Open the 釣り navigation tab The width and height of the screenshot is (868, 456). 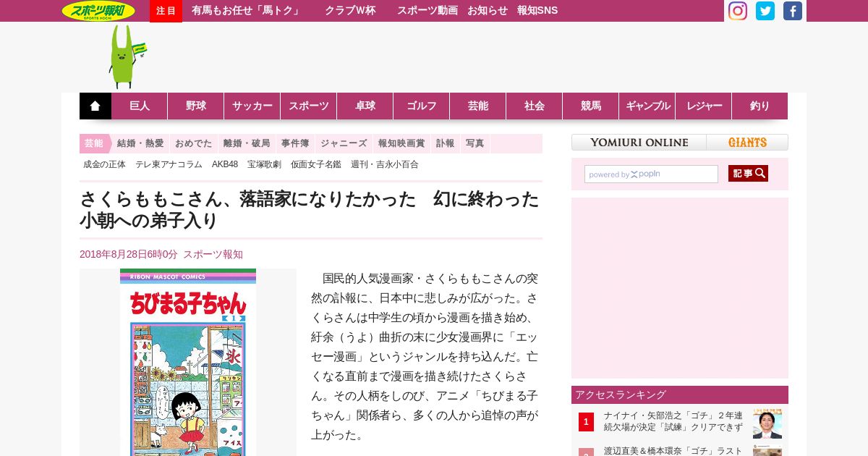[x=759, y=106]
